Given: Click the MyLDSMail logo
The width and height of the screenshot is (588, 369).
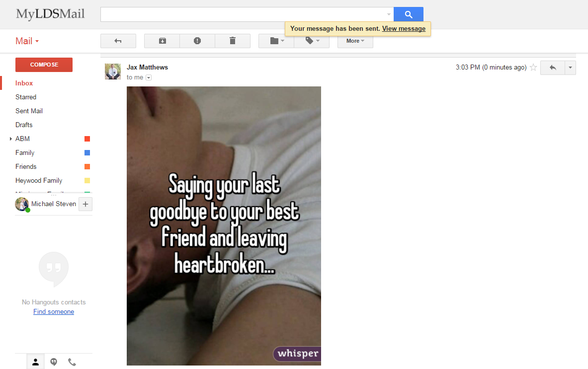Looking at the screenshot, I should coord(50,14).
